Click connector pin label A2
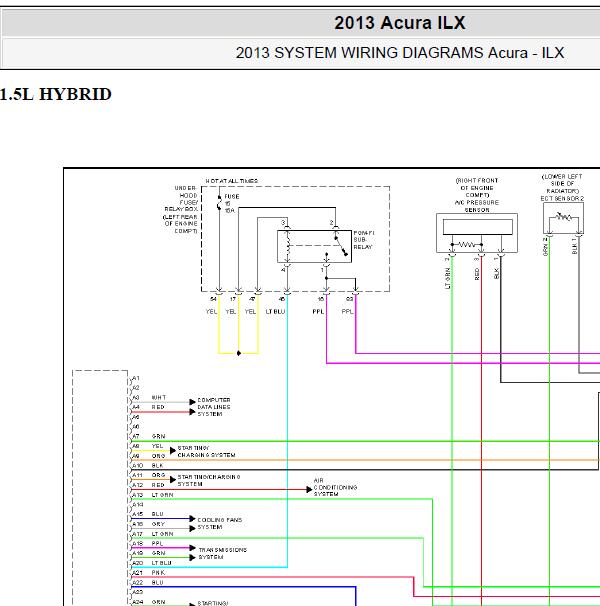Image resolution: width=600 pixels, height=606 pixels. [136, 388]
